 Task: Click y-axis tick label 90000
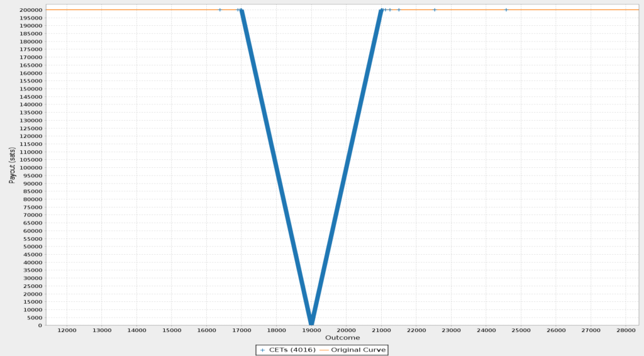click(x=34, y=184)
